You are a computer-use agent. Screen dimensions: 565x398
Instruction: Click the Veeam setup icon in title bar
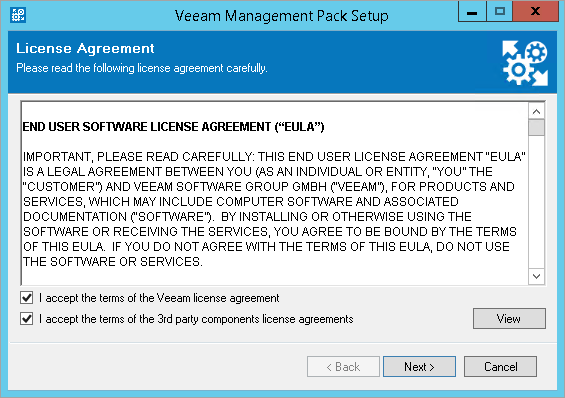(18, 15)
